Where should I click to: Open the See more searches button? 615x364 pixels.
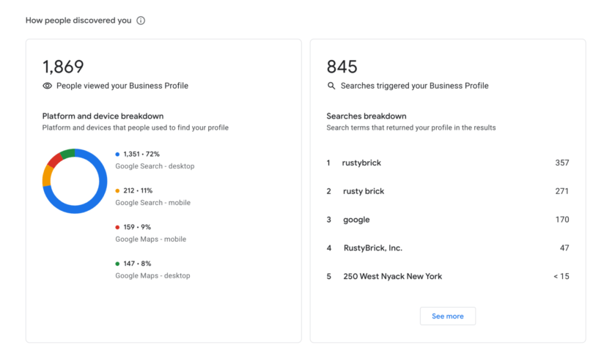pos(448,316)
